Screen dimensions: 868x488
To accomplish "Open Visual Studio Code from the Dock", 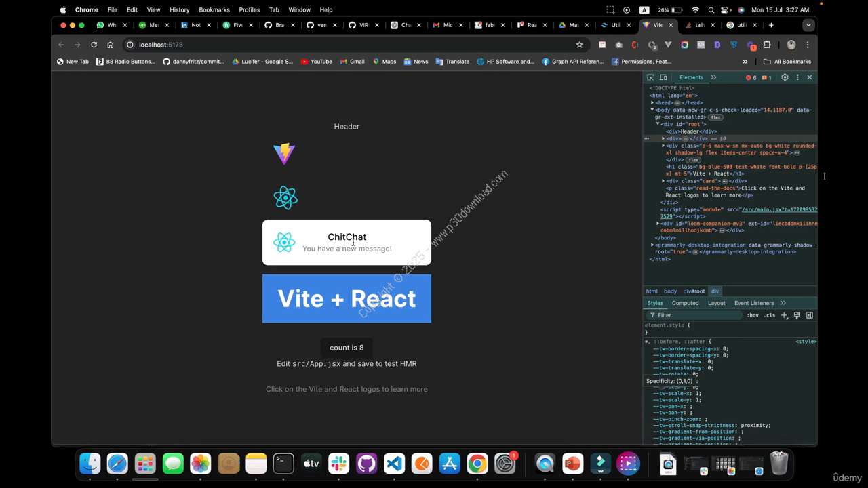I will (x=394, y=464).
